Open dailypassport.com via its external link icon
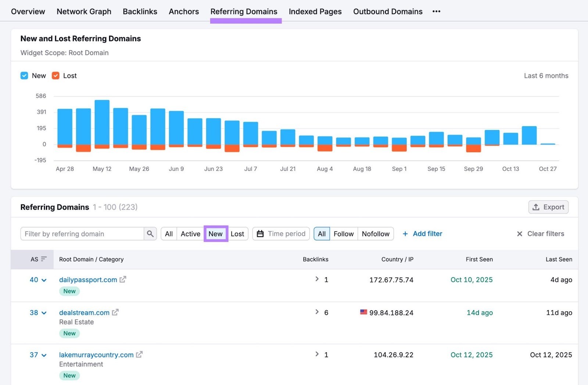Screen dimensions: 588x385 click(123, 279)
